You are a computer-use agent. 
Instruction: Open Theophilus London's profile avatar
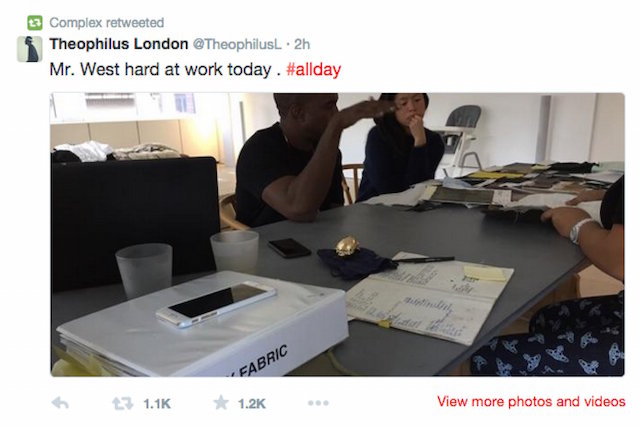click(29, 49)
